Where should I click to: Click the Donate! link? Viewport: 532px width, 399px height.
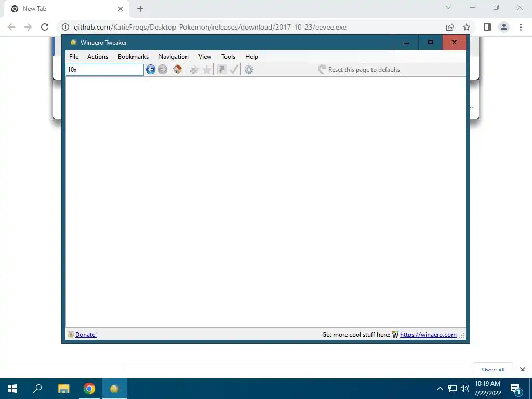pyautogui.click(x=86, y=335)
